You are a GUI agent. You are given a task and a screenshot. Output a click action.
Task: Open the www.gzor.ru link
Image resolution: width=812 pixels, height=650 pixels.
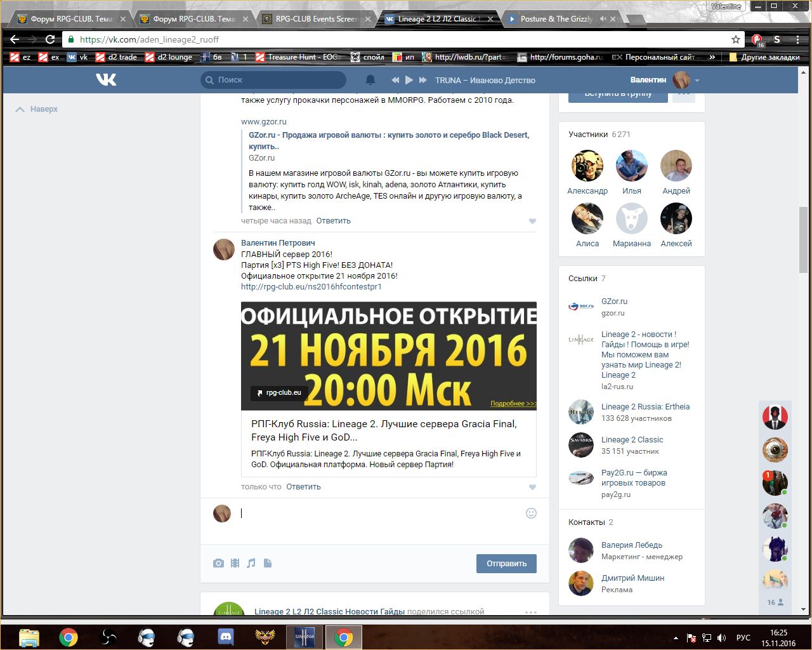click(264, 122)
